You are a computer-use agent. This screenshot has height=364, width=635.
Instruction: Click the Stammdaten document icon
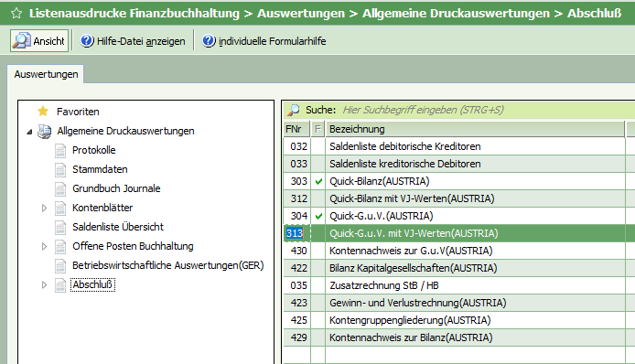pyautogui.click(x=60, y=169)
